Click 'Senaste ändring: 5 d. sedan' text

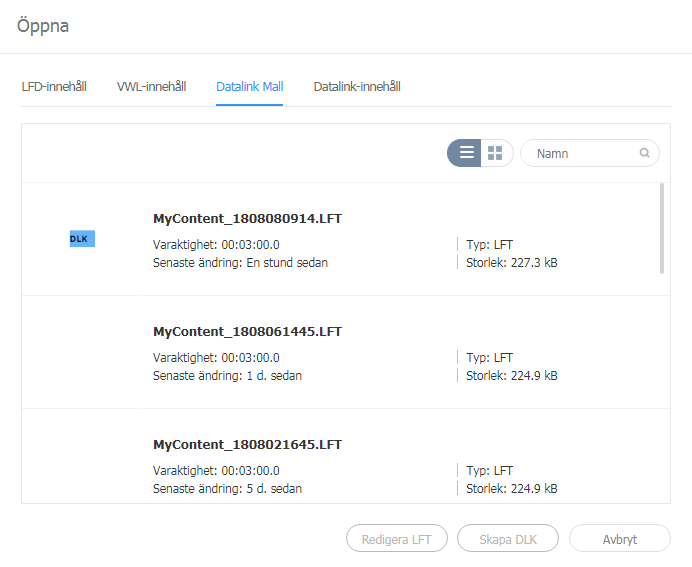click(x=227, y=489)
